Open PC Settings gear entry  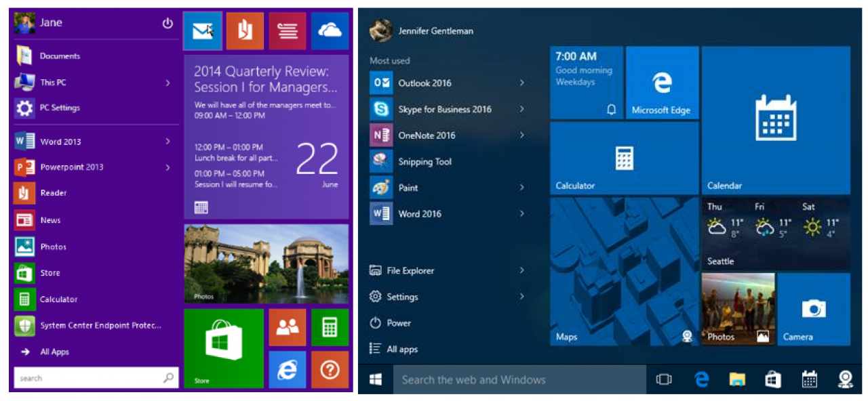[96, 108]
